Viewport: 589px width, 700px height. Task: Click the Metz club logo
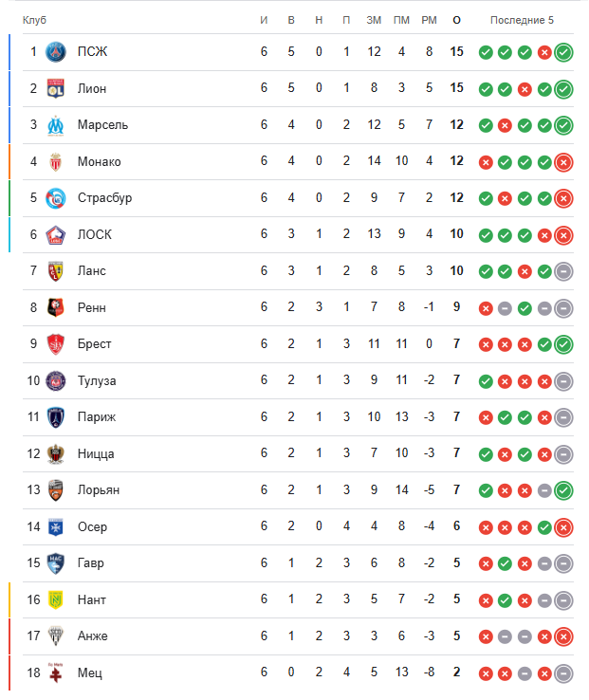[56, 672]
